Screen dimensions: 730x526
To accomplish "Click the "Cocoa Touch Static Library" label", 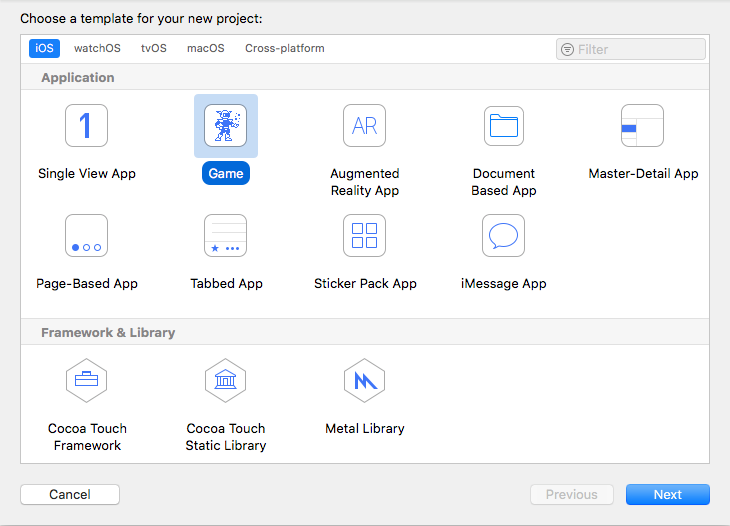I will pos(226,437).
